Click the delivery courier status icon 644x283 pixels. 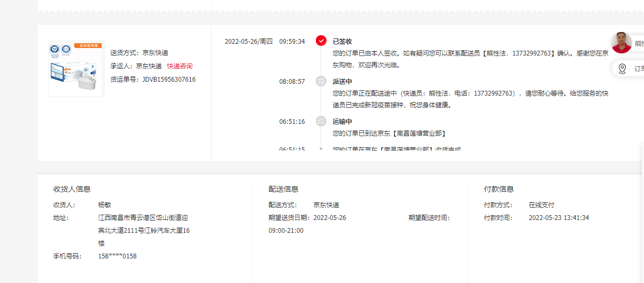click(x=321, y=81)
